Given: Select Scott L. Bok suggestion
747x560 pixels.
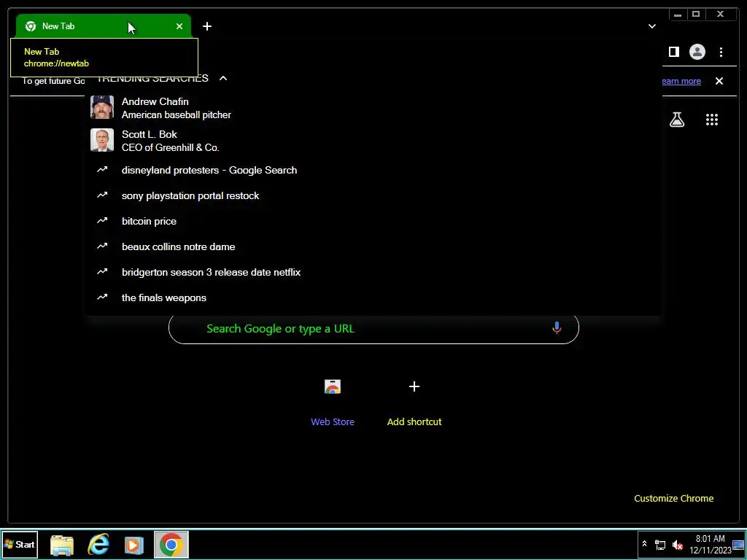Looking at the screenshot, I should tap(373, 141).
